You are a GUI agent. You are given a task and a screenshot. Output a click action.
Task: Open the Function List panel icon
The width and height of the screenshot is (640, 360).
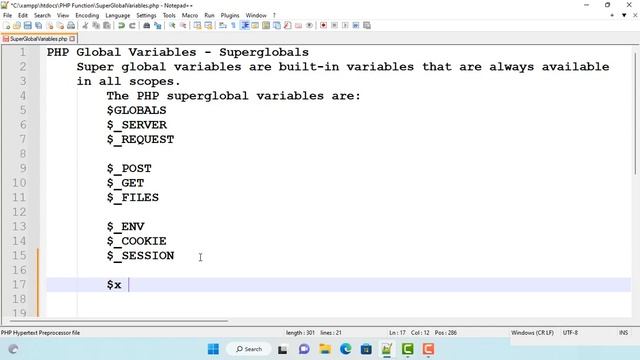287,25
